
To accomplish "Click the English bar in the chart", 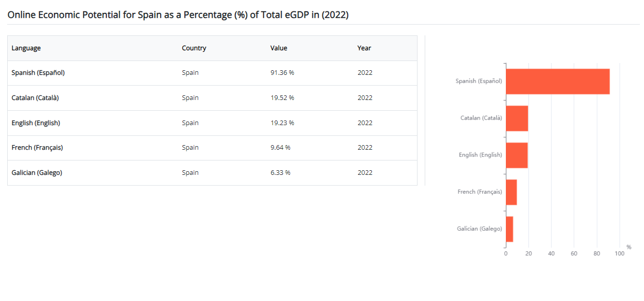I will [517, 155].
